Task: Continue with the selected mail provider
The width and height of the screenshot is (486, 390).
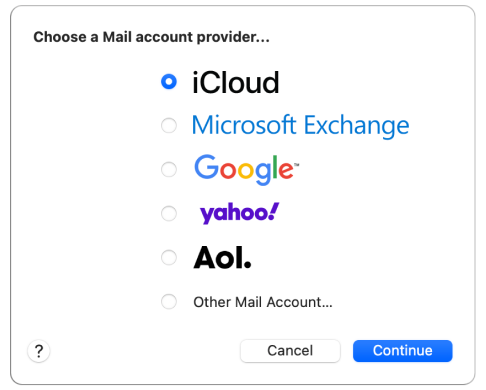Action: (x=403, y=351)
